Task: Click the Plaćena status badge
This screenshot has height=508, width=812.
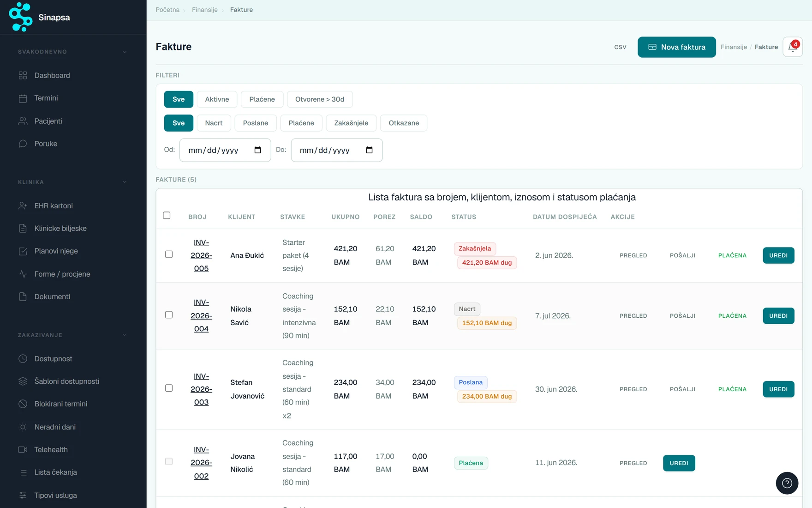Action: (471, 463)
